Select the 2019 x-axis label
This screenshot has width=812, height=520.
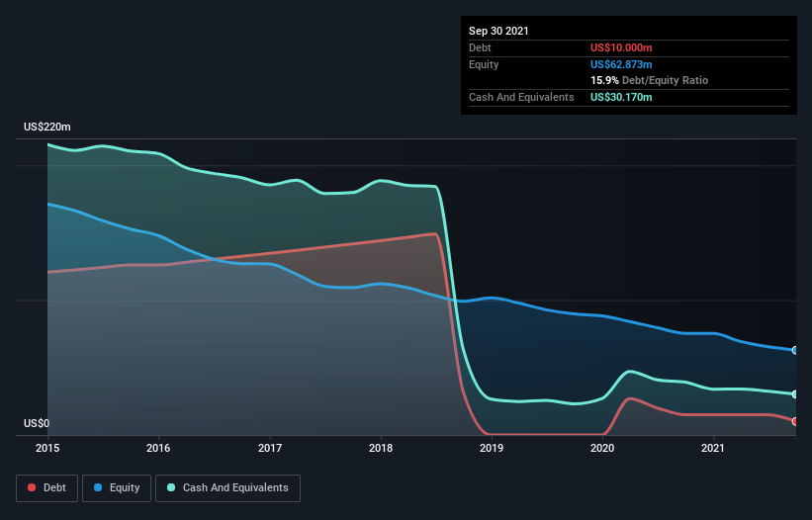(492, 448)
